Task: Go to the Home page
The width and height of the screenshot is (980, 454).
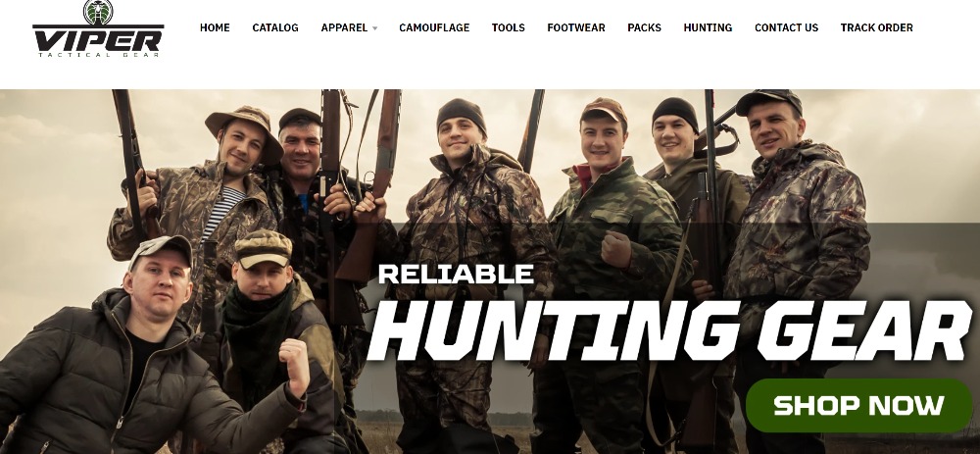Action: tap(215, 27)
